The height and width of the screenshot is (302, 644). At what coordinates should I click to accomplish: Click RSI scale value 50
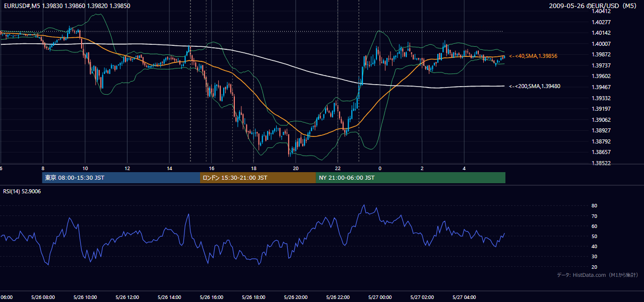tap(595, 236)
